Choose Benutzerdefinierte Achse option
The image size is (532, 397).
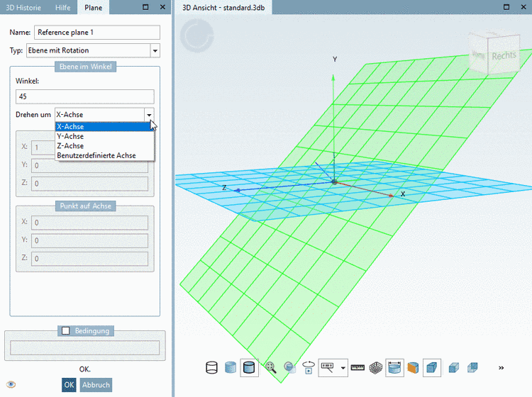(x=96, y=155)
